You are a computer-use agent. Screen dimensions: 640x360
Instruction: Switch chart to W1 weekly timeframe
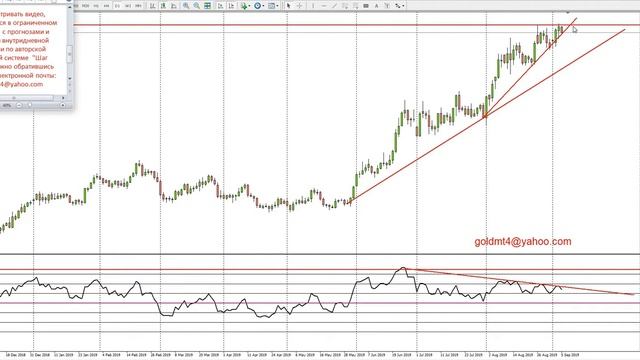coord(128,6)
